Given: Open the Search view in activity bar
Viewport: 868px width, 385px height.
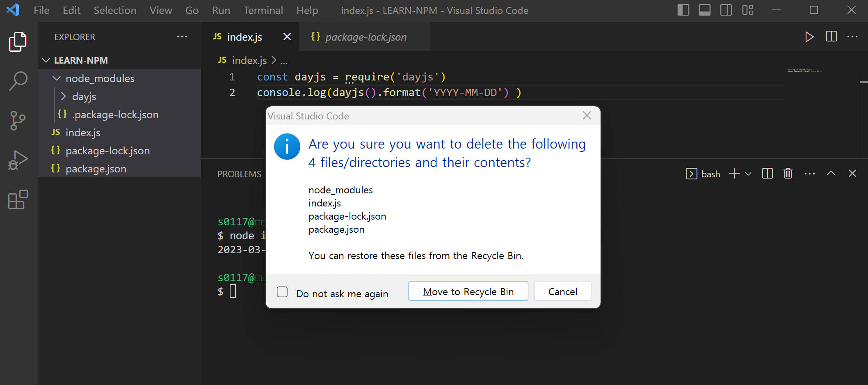Looking at the screenshot, I should 18,81.
